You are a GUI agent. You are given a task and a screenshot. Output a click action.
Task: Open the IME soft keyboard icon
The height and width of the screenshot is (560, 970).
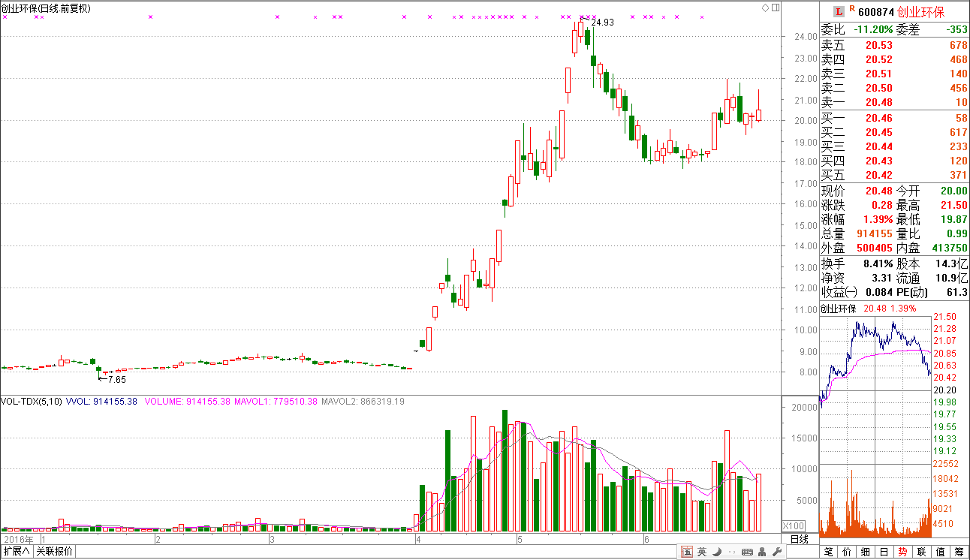747,552
